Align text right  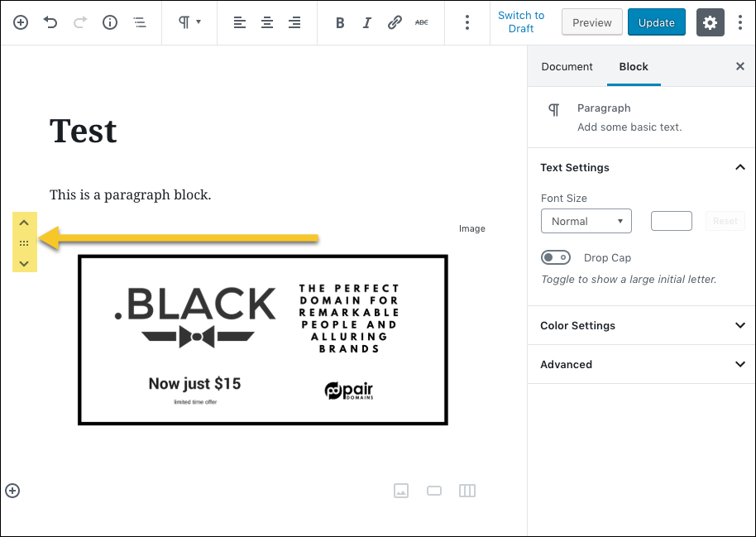click(294, 22)
